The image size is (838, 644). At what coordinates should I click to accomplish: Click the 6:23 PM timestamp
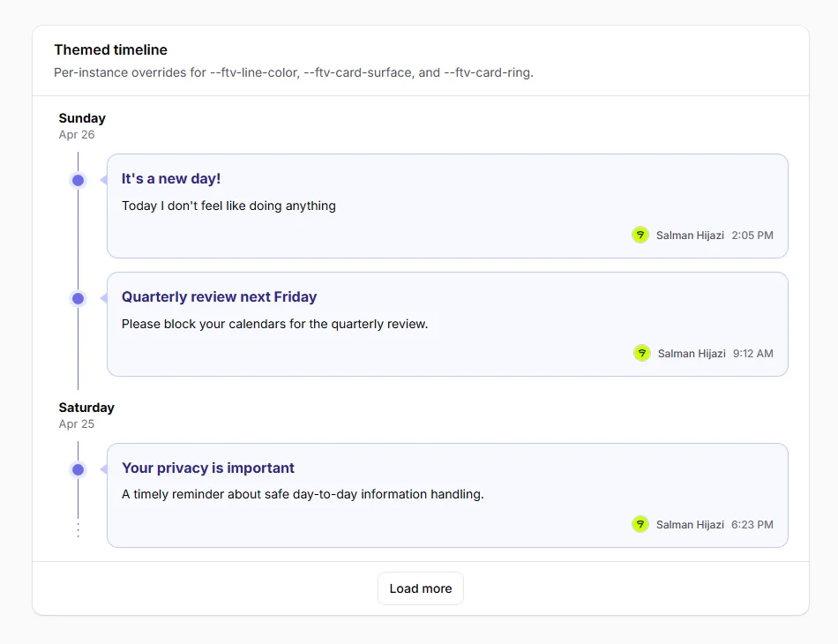pos(752,525)
